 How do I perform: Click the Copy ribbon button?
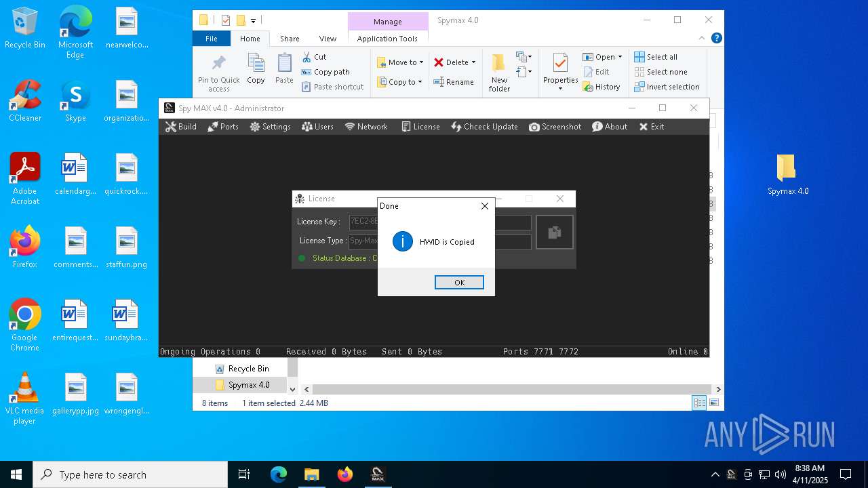click(256, 69)
